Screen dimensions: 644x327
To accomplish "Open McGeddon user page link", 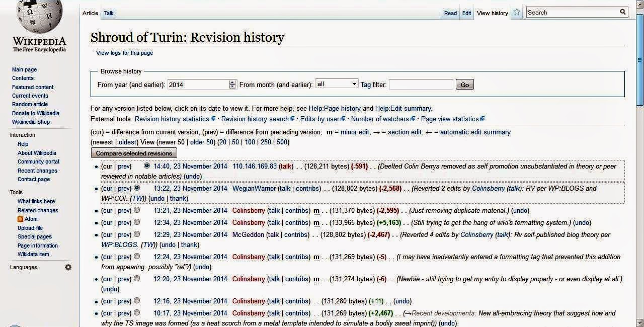I will click(248, 234).
